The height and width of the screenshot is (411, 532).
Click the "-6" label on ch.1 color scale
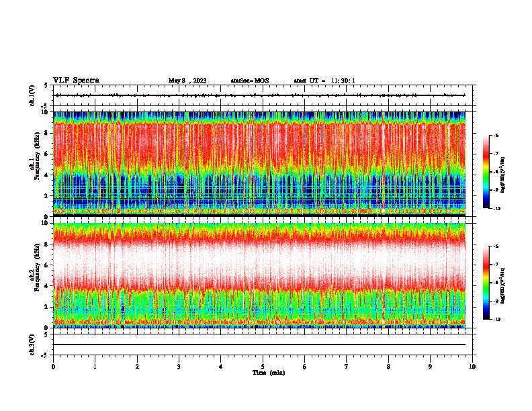point(496,135)
